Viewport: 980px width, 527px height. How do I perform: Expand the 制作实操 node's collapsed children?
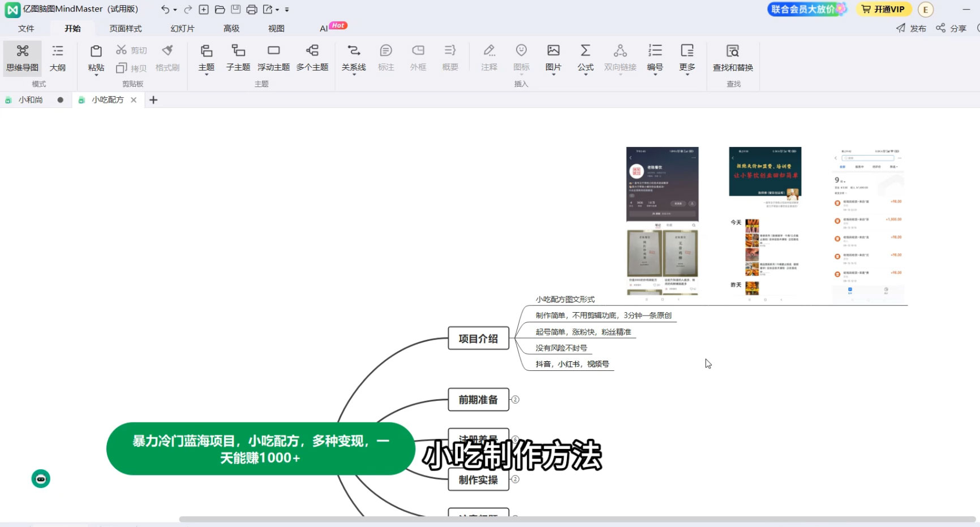tap(515, 480)
